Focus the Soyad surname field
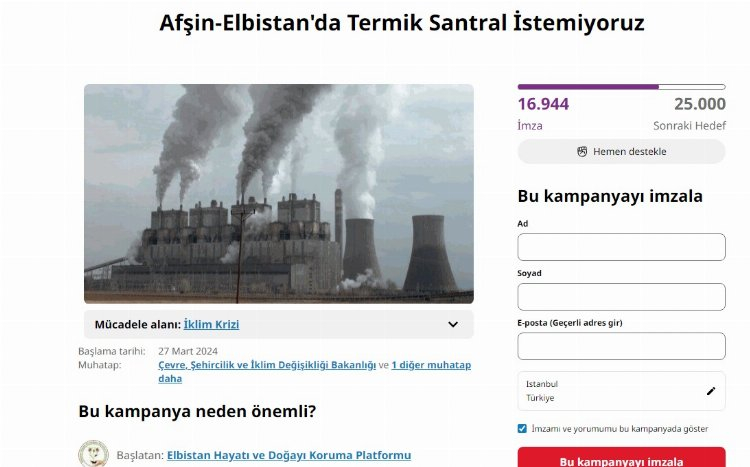The height and width of the screenshot is (467, 750). (621, 297)
